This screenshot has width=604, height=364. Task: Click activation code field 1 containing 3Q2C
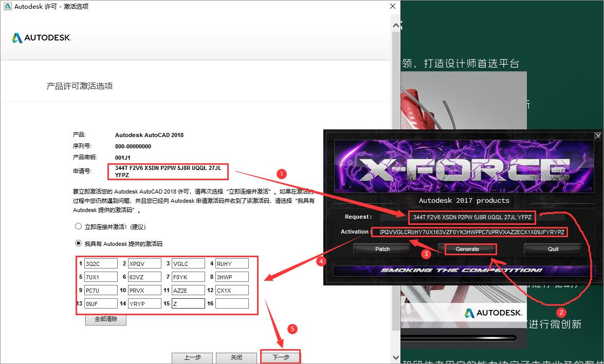pos(101,263)
